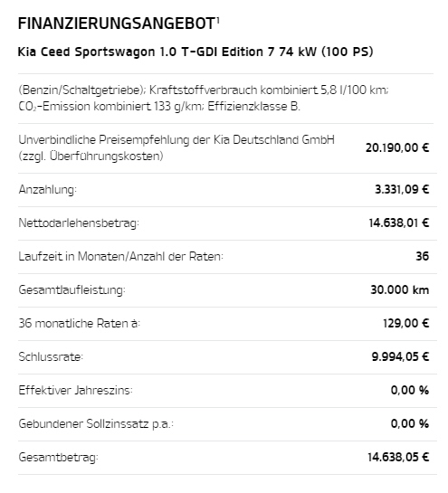Select the 3.331,09 € down payment value
448x493 pixels.
click(x=402, y=189)
